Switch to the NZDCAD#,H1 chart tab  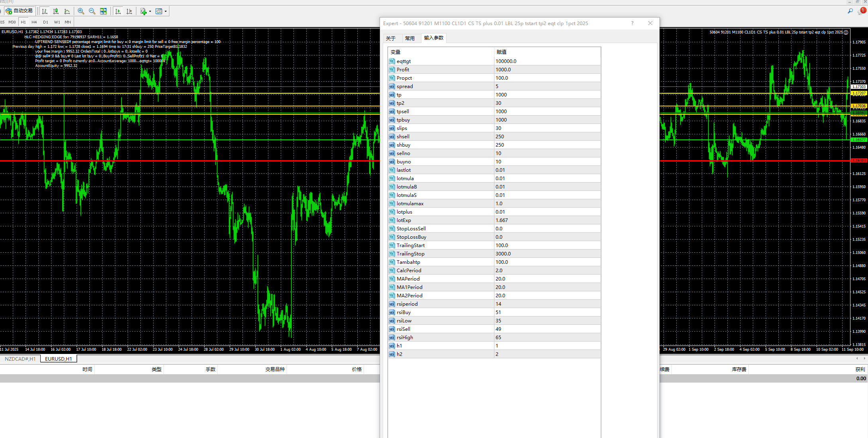(20, 359)
